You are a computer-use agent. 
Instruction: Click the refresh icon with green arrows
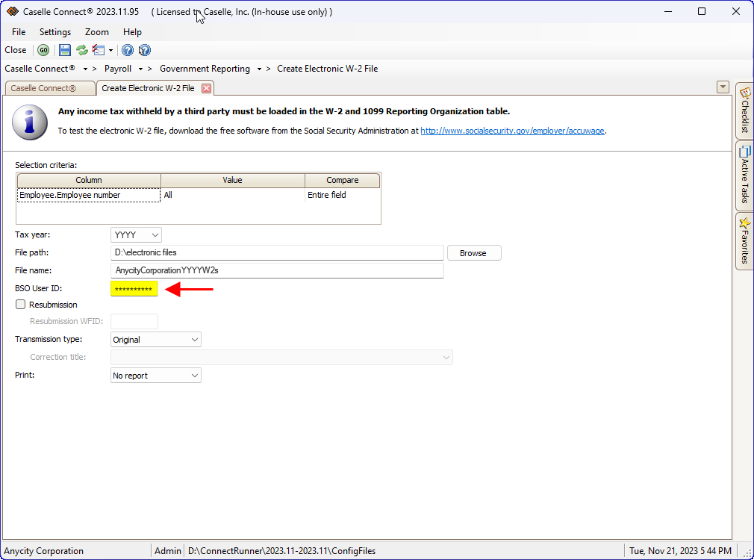81,50
